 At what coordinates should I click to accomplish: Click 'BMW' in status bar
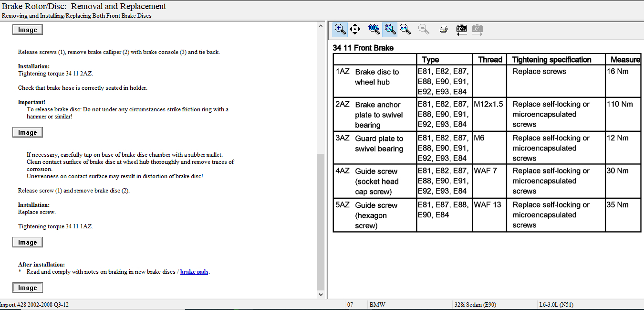point(377,305)
